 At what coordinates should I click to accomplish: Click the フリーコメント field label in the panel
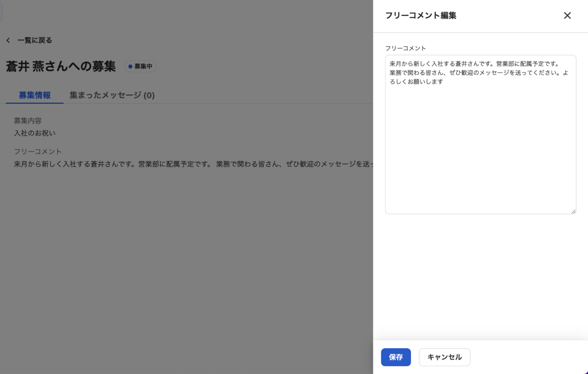pyautogui.click(x=405, y=48)
